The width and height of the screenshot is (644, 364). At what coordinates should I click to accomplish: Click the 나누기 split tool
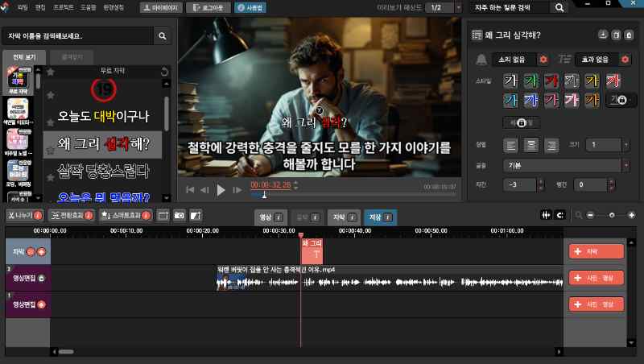[25, 215]
